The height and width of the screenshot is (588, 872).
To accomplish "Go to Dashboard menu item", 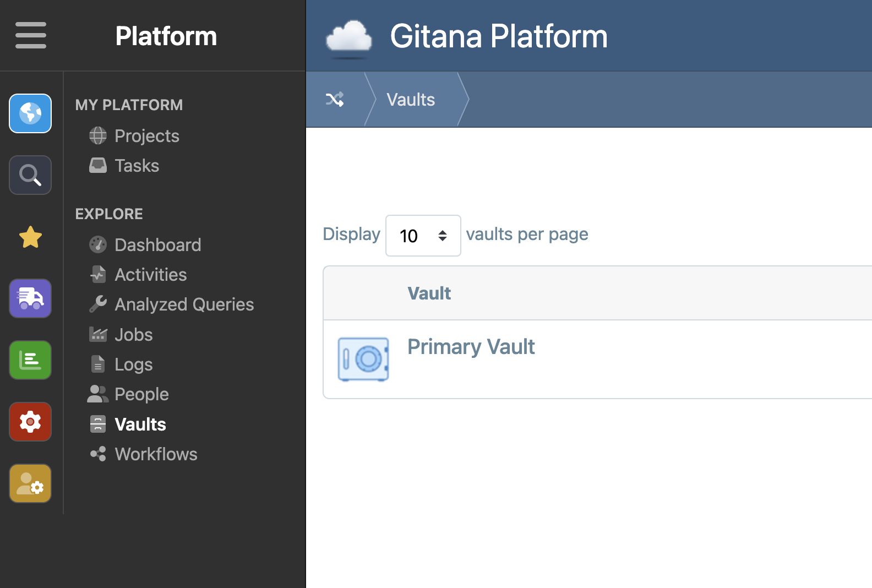I will pos(157,244).
